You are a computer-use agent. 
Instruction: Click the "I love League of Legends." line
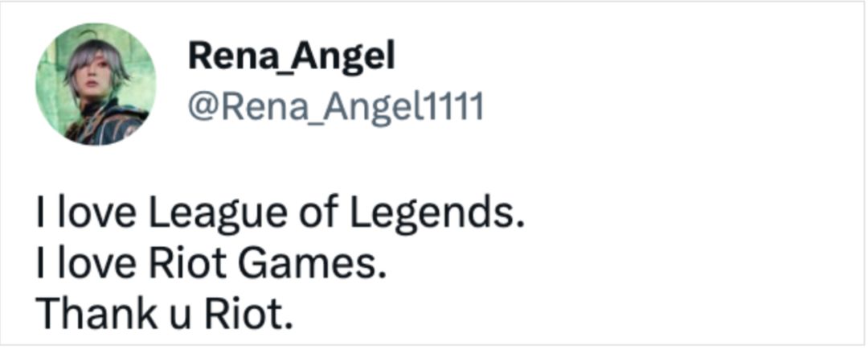point(279,215)
